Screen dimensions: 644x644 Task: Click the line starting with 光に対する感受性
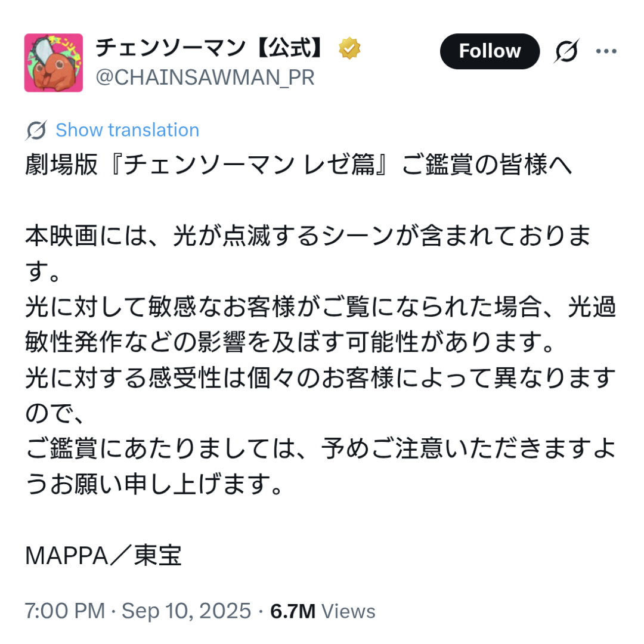tap(321, 378)
